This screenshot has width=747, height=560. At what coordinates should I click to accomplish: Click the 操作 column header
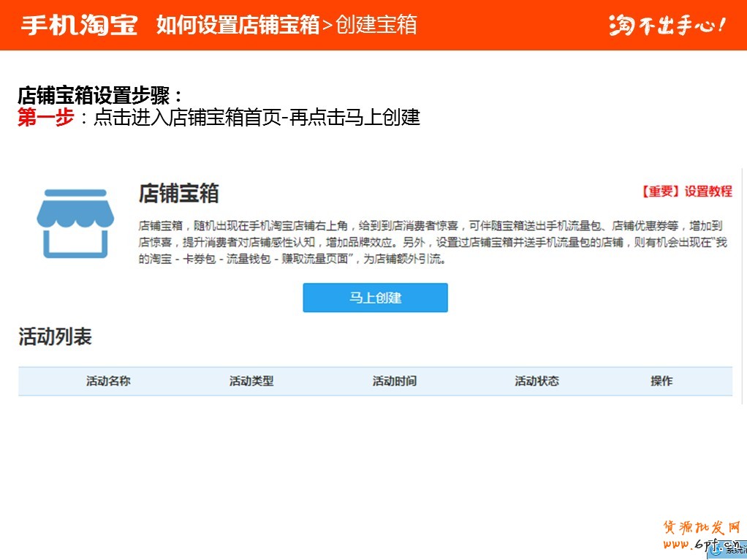[x=661, y=381]
